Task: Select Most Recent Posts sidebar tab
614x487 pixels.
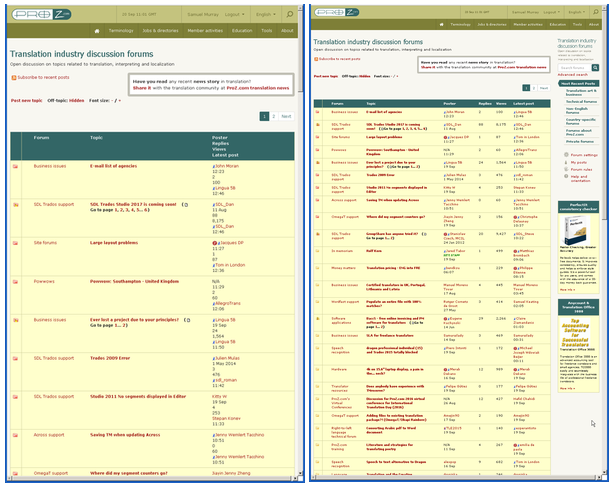Action: (579, 83)
